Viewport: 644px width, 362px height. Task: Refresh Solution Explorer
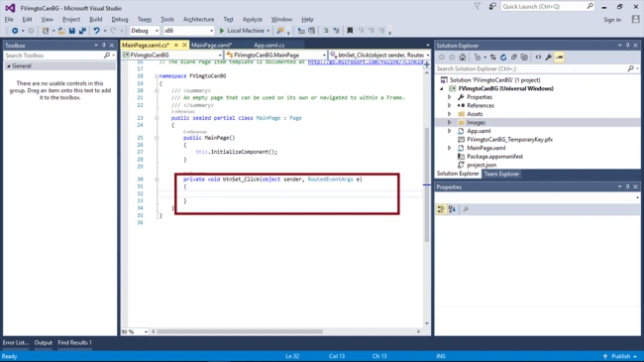[x=503, y=58]
